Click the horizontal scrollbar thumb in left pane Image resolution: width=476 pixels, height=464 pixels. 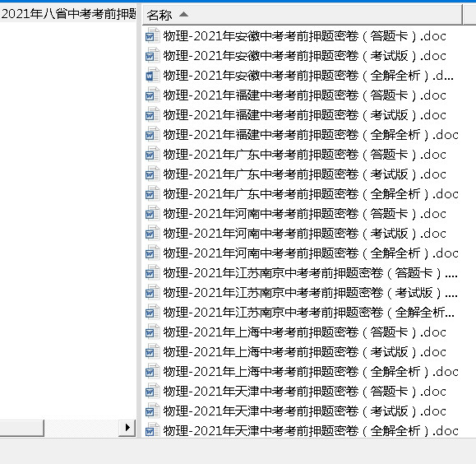click(x=22, y=428)
